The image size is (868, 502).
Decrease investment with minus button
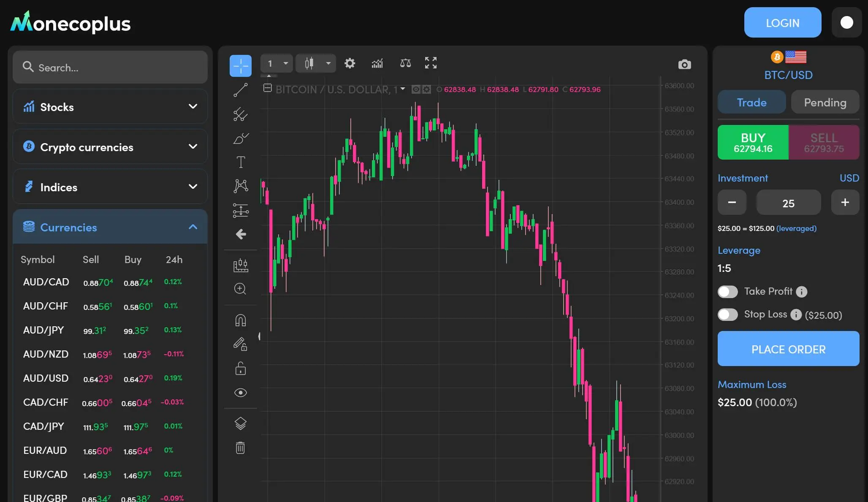(732, 203)
